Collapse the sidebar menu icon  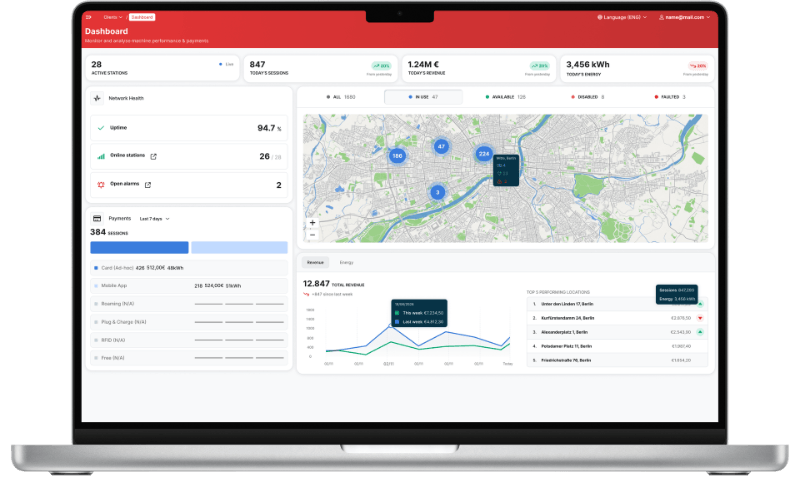pyautogui.click(x=89, y=17)
